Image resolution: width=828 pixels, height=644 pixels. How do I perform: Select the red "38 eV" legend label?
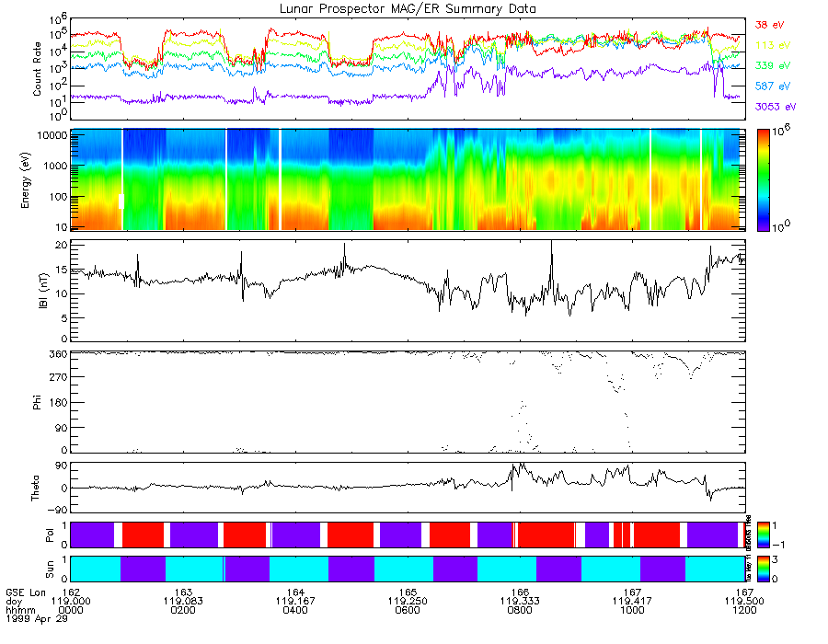click(769, 25)
